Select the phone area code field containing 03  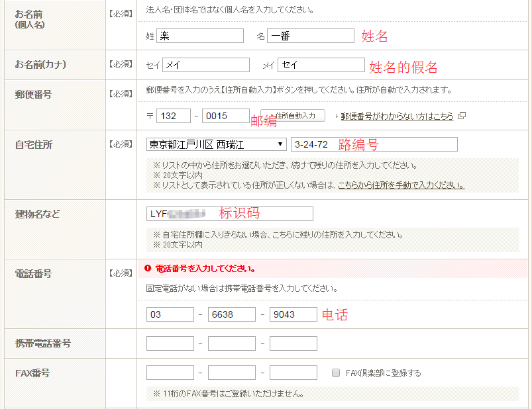pos(170,314)
